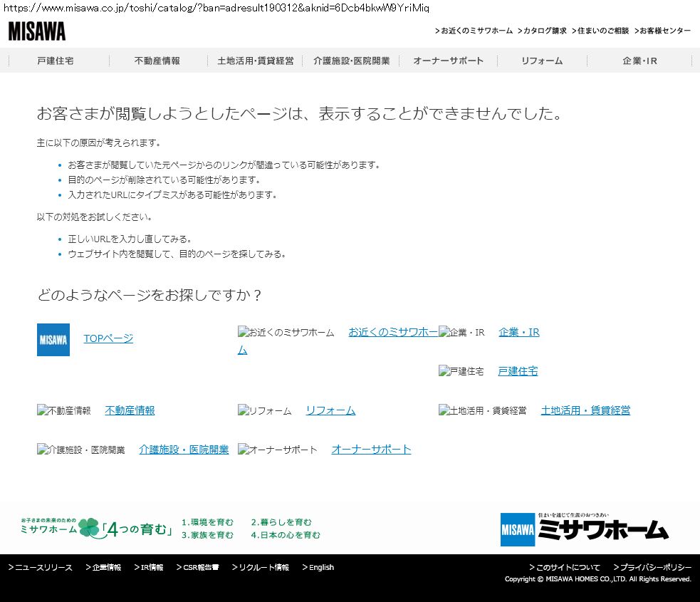The width and height of the screenshot is (700, 602).
Task: Click the 4つの育む clover banner
Action: coord(97,529)
